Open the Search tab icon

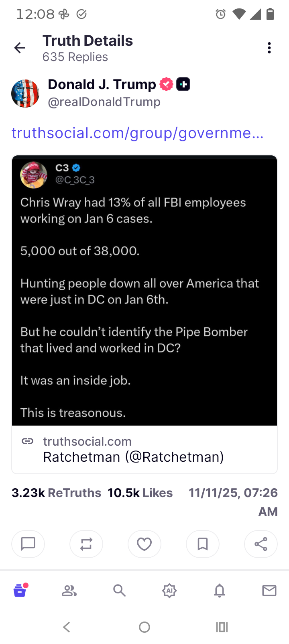119,591
